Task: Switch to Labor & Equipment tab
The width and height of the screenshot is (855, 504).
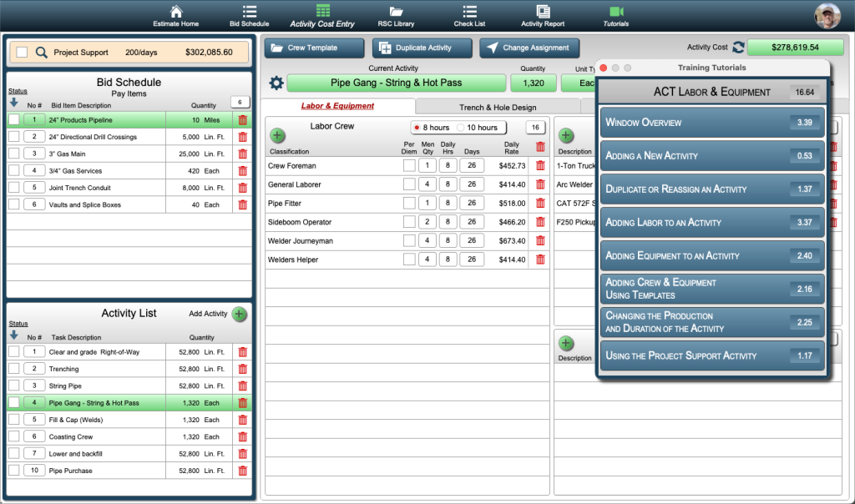Action: tap(337, 106)
